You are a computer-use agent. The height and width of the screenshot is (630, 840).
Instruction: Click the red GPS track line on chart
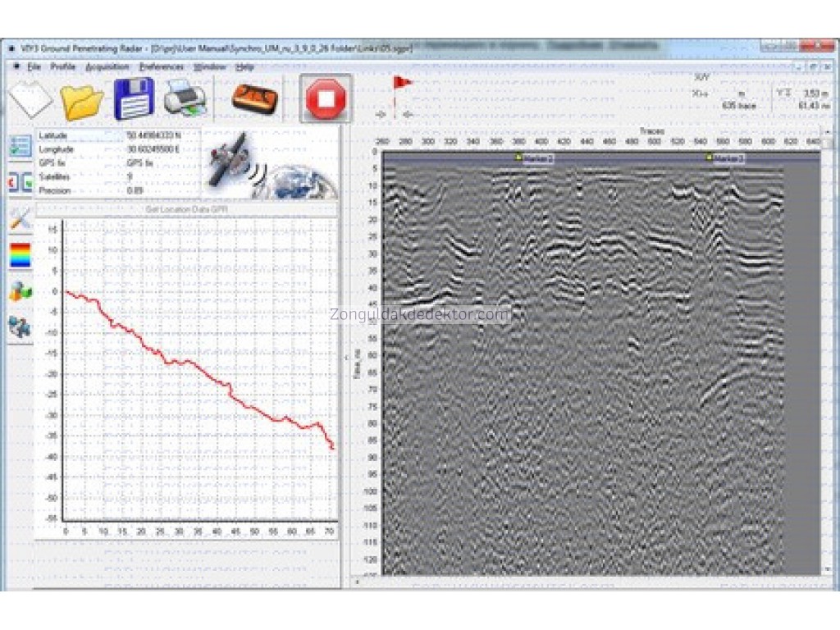(x=200, y=369)
